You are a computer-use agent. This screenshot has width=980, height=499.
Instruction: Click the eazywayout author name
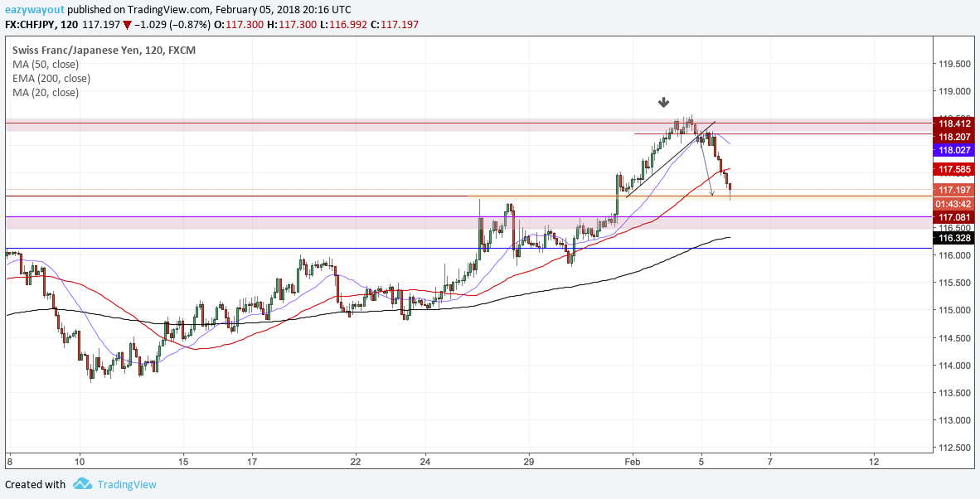click(x=34, y=10)
